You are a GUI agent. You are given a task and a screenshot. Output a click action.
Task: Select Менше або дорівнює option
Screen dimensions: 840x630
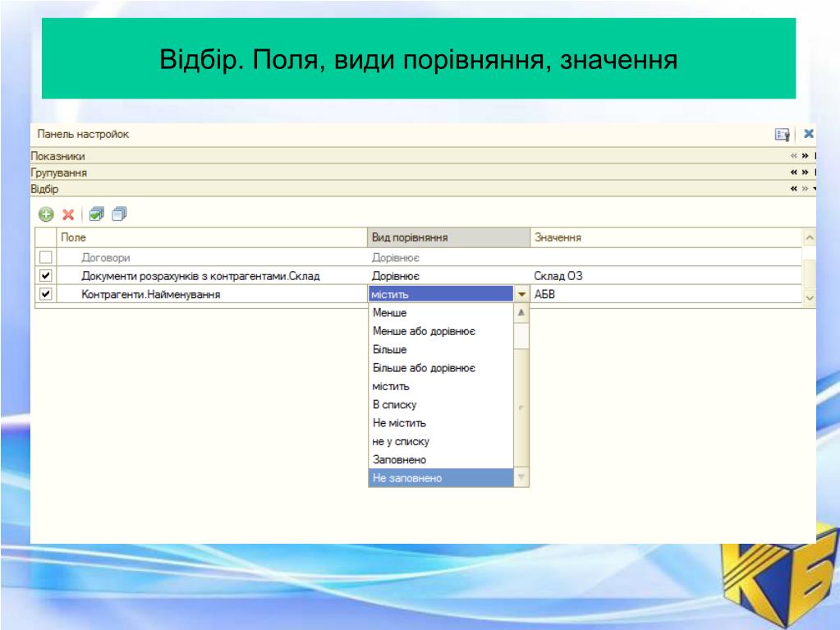[x=441, y=331]
